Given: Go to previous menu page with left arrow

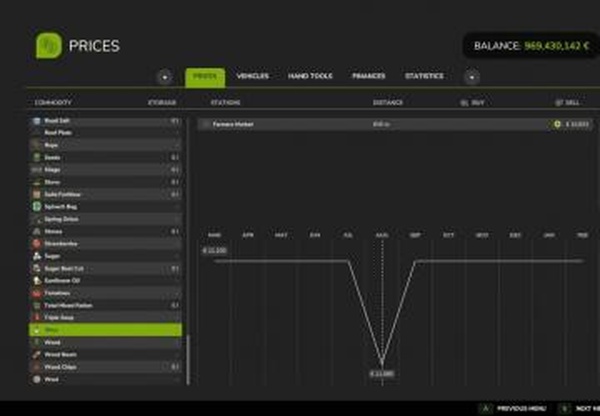Looking at the screenshot, I should click(165, 77).
